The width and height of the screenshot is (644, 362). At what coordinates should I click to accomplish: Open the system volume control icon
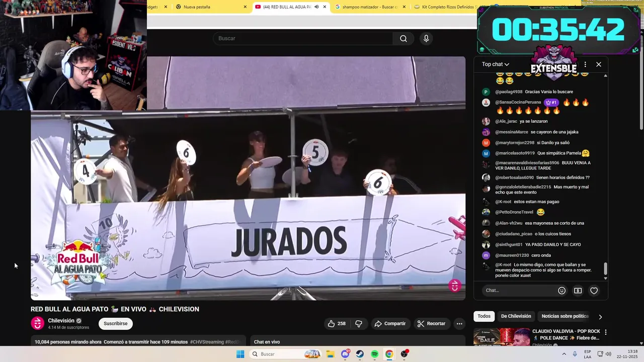coord(609,354)
